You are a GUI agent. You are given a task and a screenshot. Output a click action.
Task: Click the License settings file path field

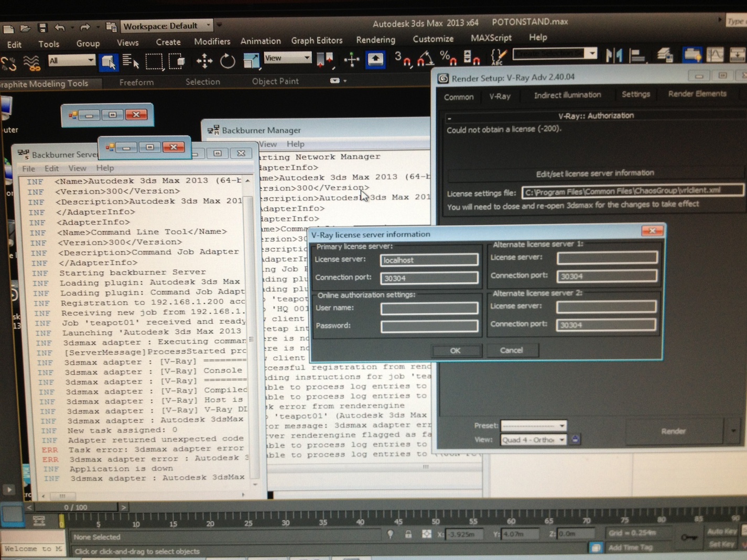click(633, 191)
